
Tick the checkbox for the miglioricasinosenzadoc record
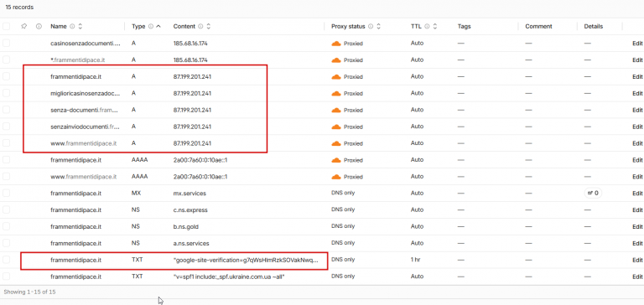(x=6, y=93)
